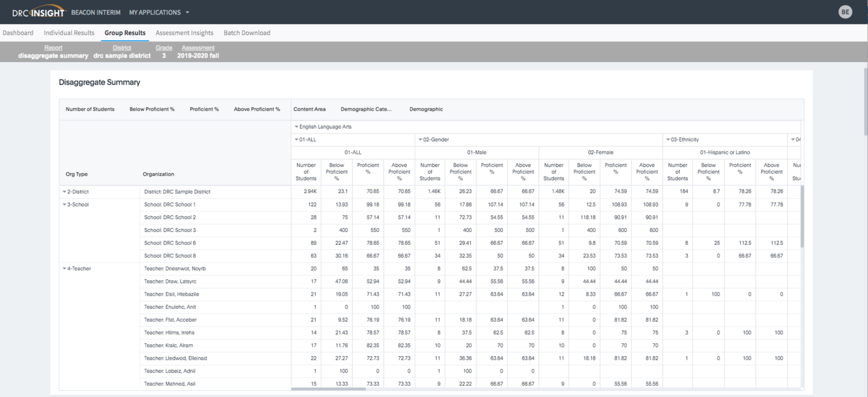This screenshot has width=868, height=397.
Task: Switch to the Dashboard tab
Action: point(18,33)
